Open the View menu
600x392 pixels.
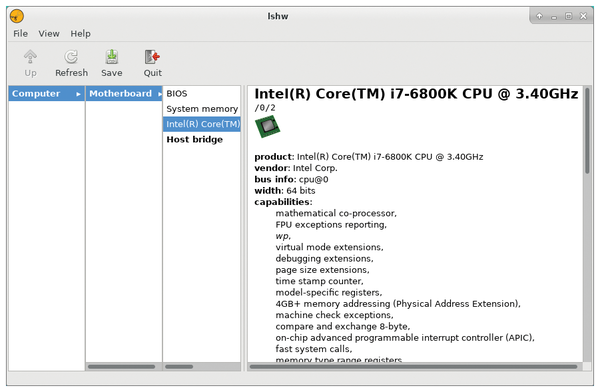(x=49, y=34)
